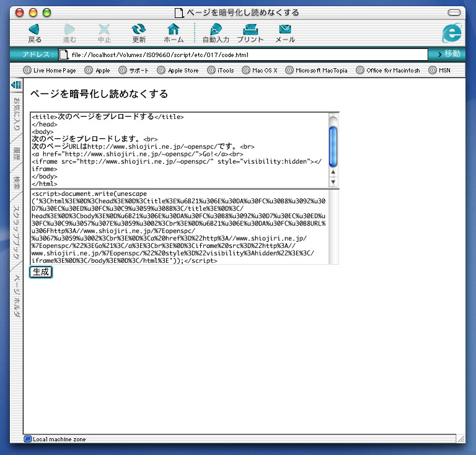Open the Mail (メール) toolbar icon
Screen dimensions: 476x455
pos(285,29)
